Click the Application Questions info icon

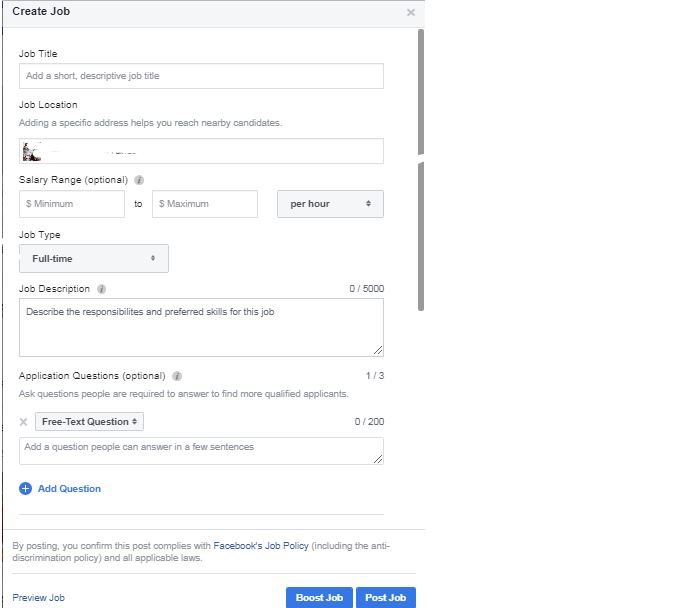[177, 376]
